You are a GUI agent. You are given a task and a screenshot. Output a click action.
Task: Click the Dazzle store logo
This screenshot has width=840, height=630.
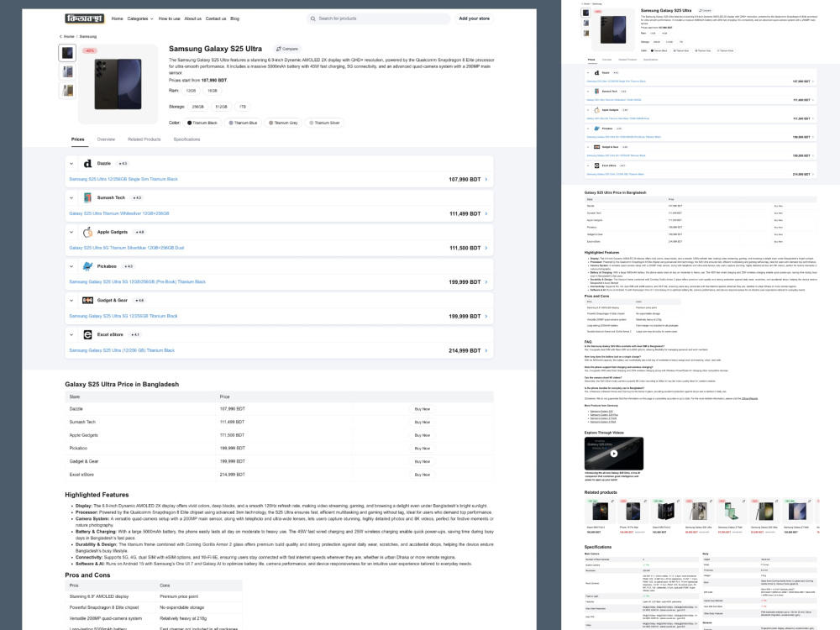tap(88, 164)
